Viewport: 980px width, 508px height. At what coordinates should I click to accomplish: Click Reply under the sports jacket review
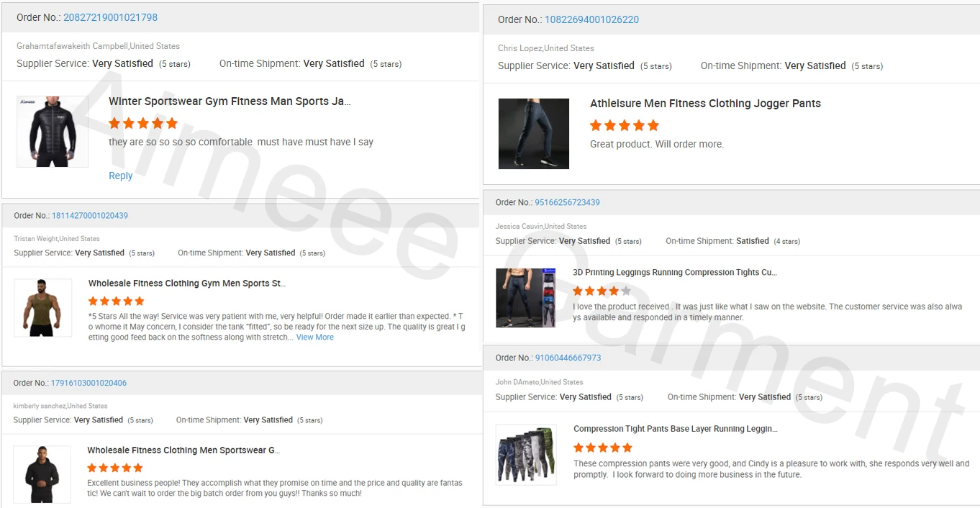[x=120, y=176]
